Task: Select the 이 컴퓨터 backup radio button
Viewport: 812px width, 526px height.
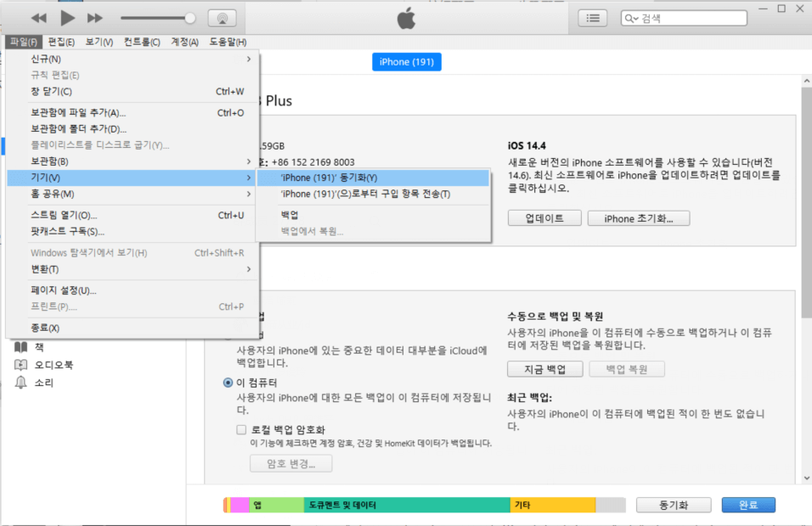Action: (227, 382)
